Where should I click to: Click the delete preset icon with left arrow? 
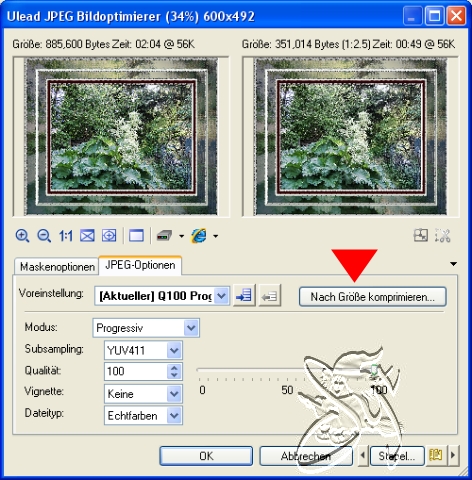pyautogui.click(x=270, y=295)
